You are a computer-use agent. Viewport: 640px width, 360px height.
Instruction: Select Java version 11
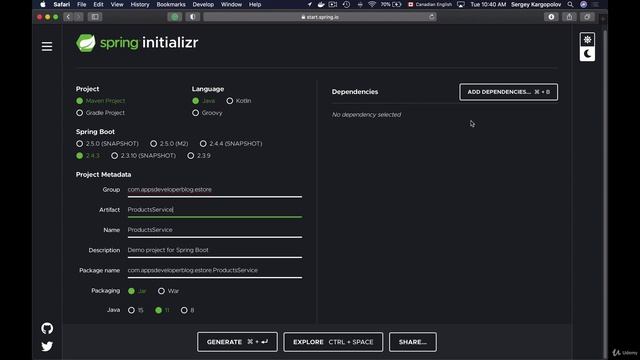pyautogui.click(x=162, y=310)
